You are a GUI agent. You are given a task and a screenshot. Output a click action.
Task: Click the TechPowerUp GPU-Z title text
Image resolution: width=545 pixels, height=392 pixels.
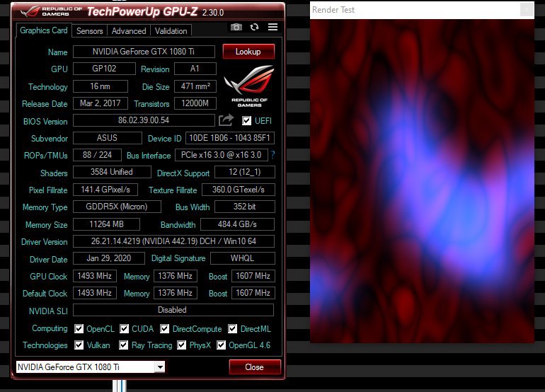point(142,11)
